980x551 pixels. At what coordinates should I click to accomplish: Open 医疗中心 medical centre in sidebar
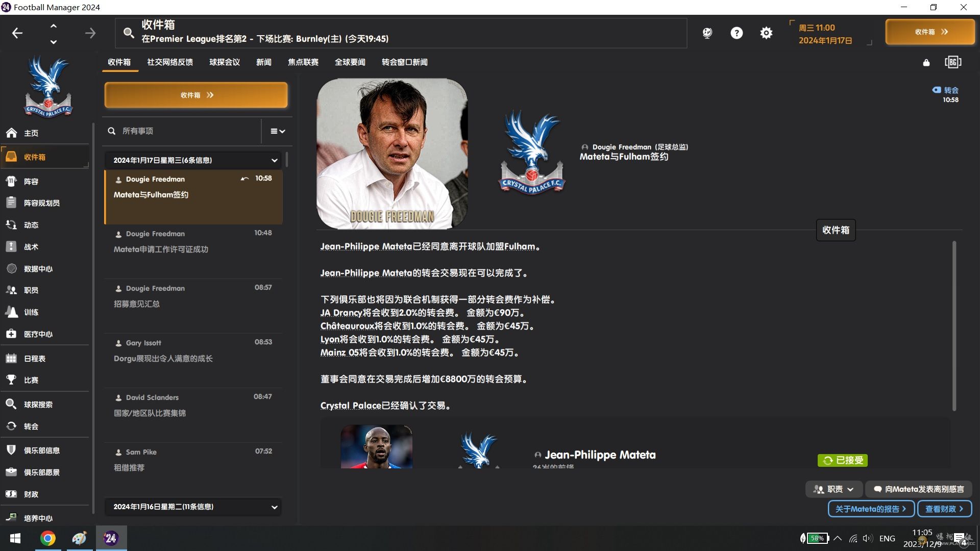(38, 334)
